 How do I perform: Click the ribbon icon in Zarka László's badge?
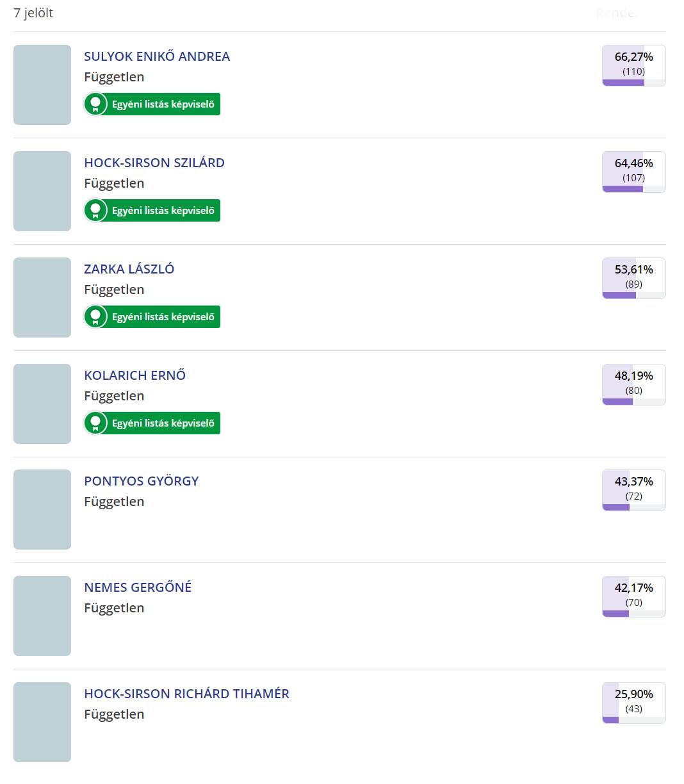(x=95, y=316)
